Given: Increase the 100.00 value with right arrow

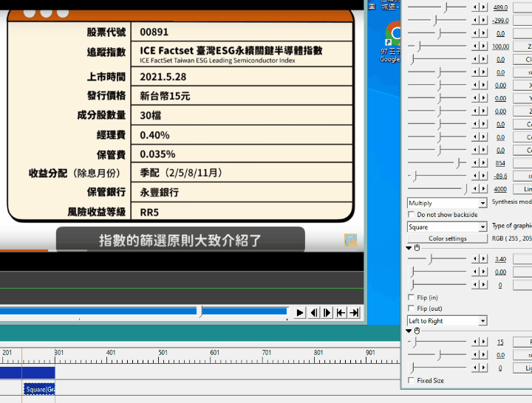Looking at the screenshot, I should 484,46.
